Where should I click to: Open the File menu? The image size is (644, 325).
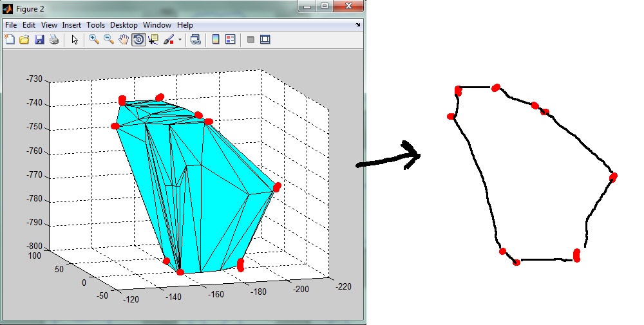pyautogui.click(x=11, y=25)
